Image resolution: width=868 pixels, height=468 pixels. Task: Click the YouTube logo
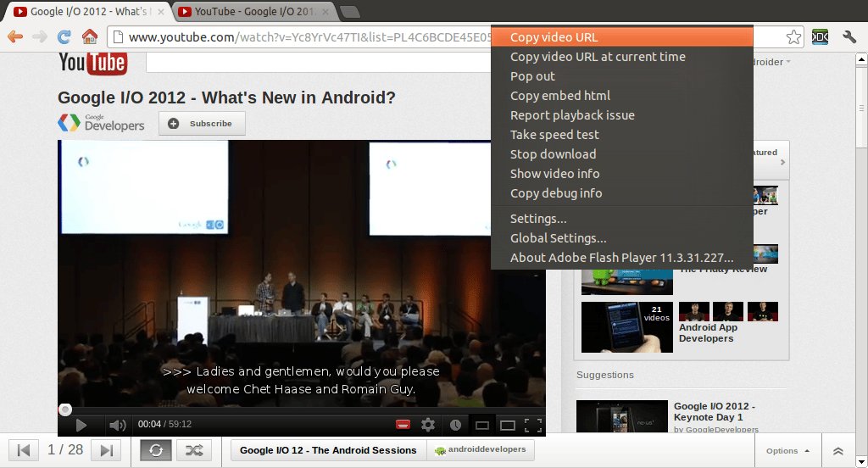[93, 63]
